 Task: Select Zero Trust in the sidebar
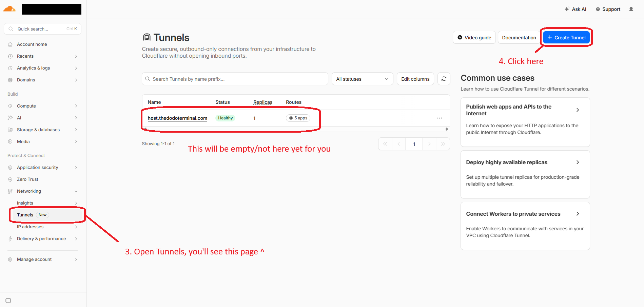pos(27,179)
